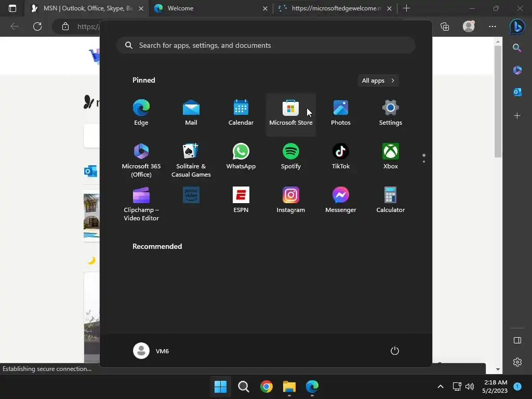Refresh the current Edge page
Screen dimensions: 532x399
(x=37, y=26)
